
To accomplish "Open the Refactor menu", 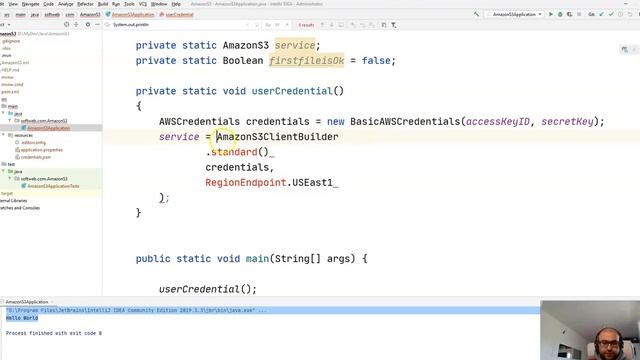I will (x=85, y=4).
